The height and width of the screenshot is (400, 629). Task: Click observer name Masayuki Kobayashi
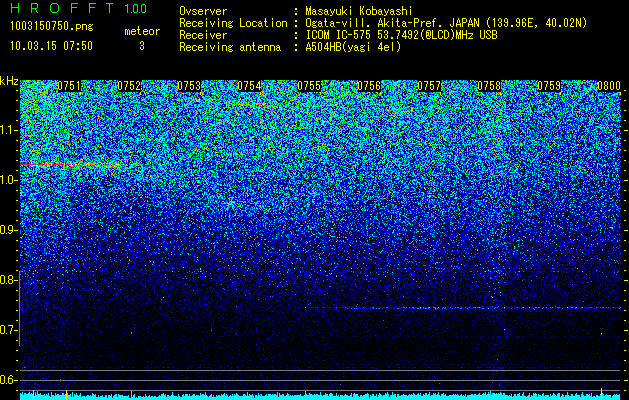tap(359, 11)
